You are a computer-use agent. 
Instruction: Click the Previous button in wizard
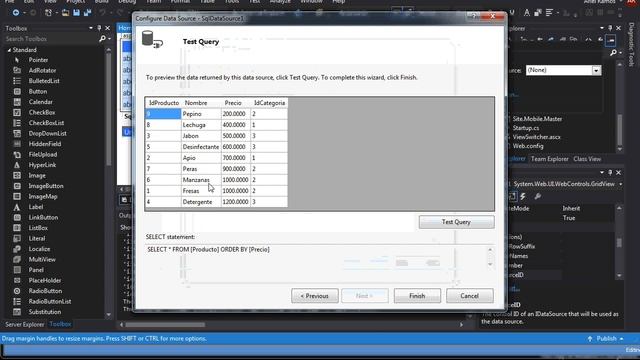pos(315,296)
